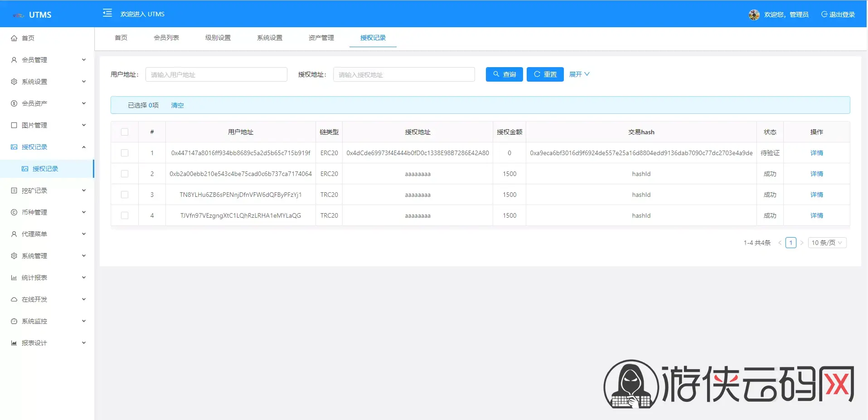
Task: Open the 10 条/页 page size dropdown
Action: [827, 243]
